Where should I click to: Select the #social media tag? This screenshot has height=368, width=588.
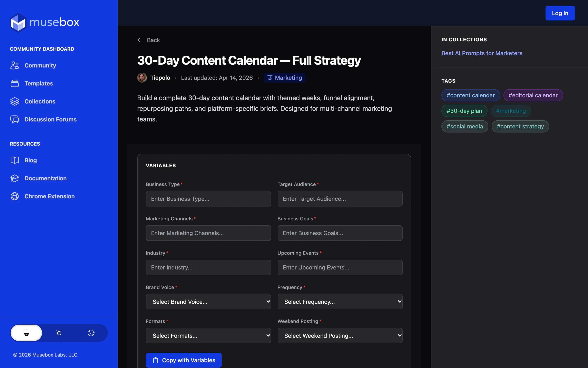tap(464, 127)
